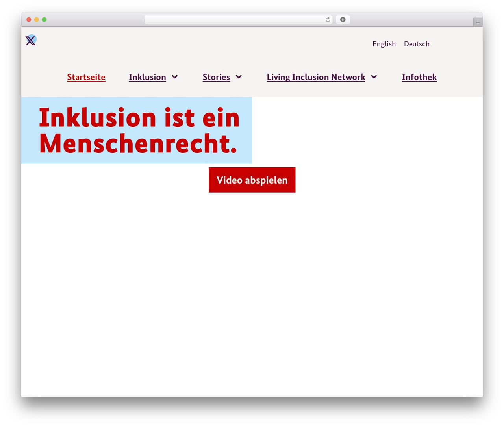Viewport: 504px width, 427px height.
Task: Open the Living Inclusion Network menu item
Action: click(316, 77)
